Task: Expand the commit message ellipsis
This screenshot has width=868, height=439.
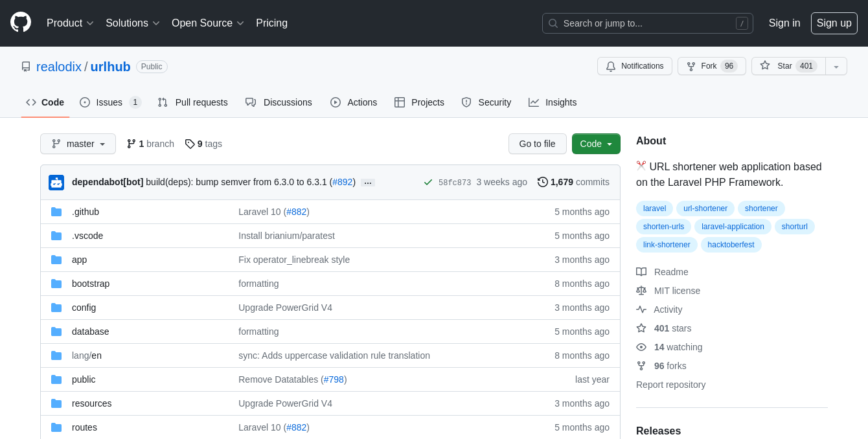Action: click(368, 183)
